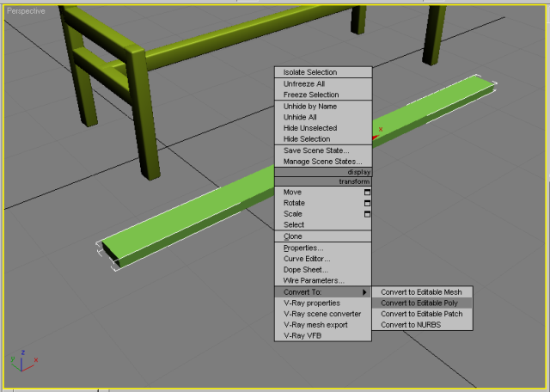Image resolution: width=550 pixels, height=392 pixels.
Task: Open V-Ray VFB window
Action: 323,336
